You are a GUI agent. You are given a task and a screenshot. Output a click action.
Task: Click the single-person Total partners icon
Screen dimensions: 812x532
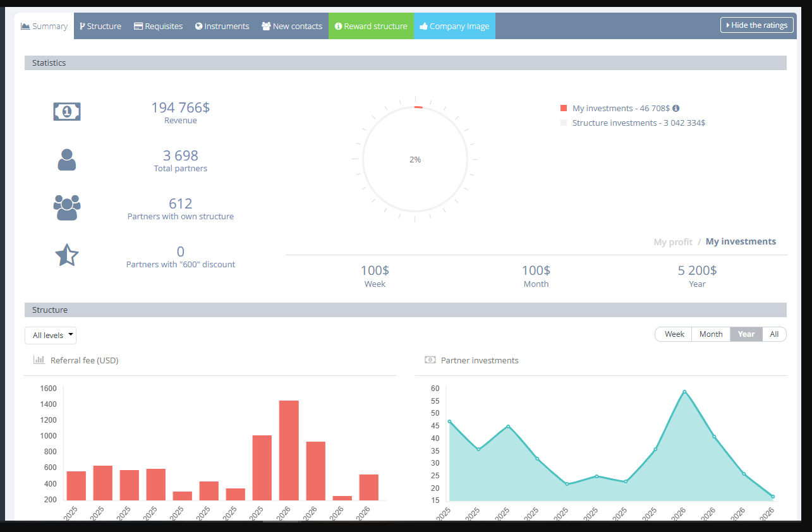[x=67, y=160]
